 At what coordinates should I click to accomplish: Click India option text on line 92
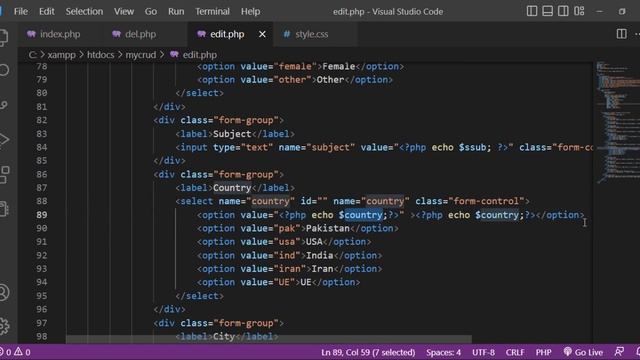click(320, 255)
